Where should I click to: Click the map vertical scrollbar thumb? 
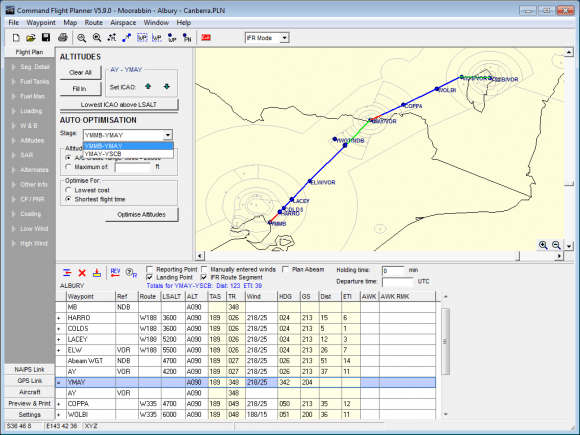pos(569,183)
